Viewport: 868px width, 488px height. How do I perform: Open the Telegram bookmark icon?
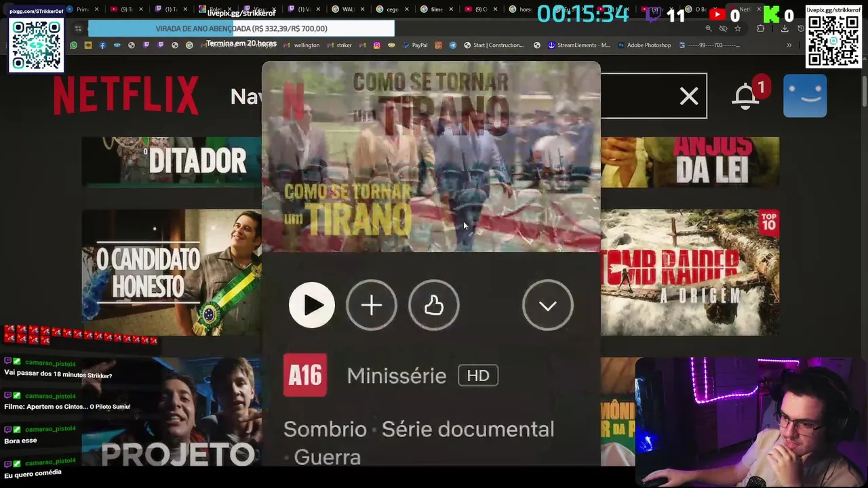click(453, 45)
